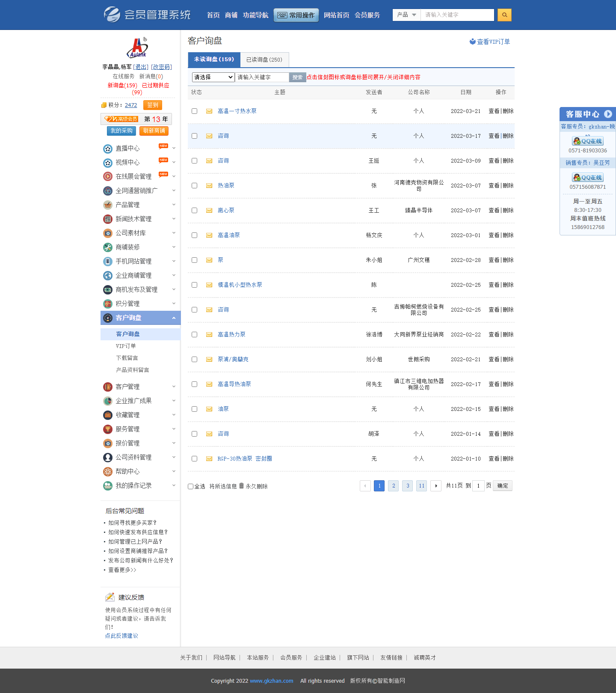Click the envelope icon beside 热油泵

pyautogui.click(x=209, y=186)
